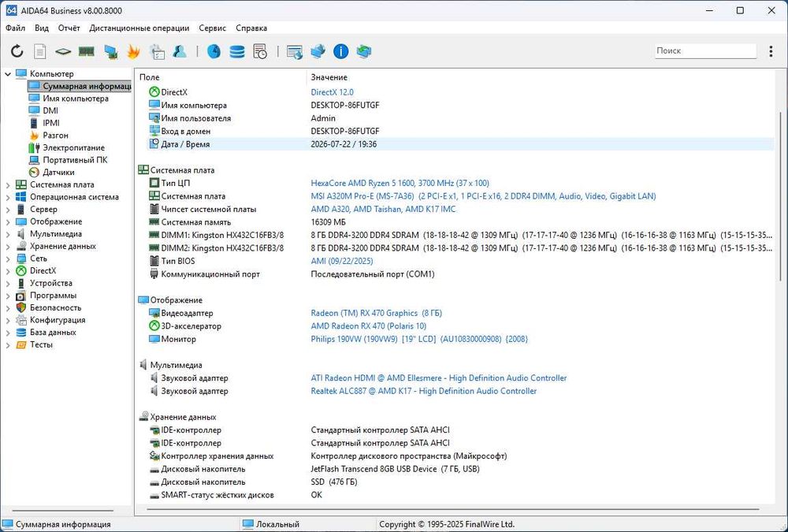Expand the Операционная система tree node
Viewport: 788px width, 532px height.
point(8,197)
